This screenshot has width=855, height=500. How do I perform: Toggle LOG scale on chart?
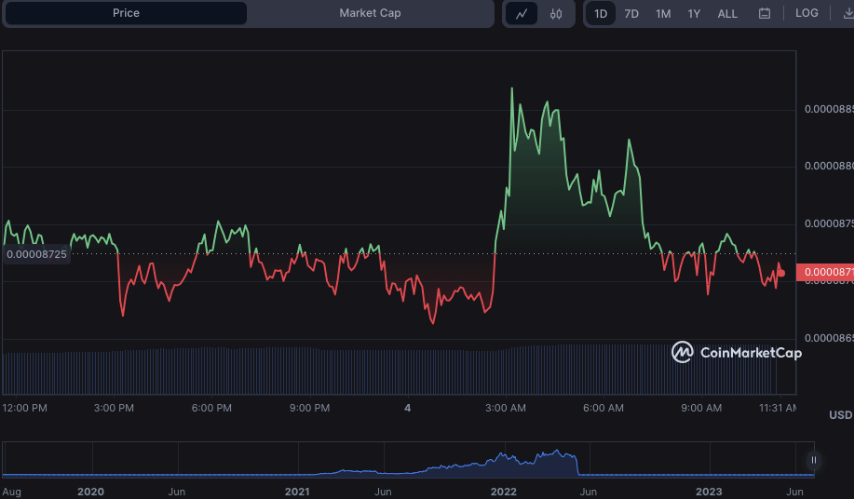806,14
